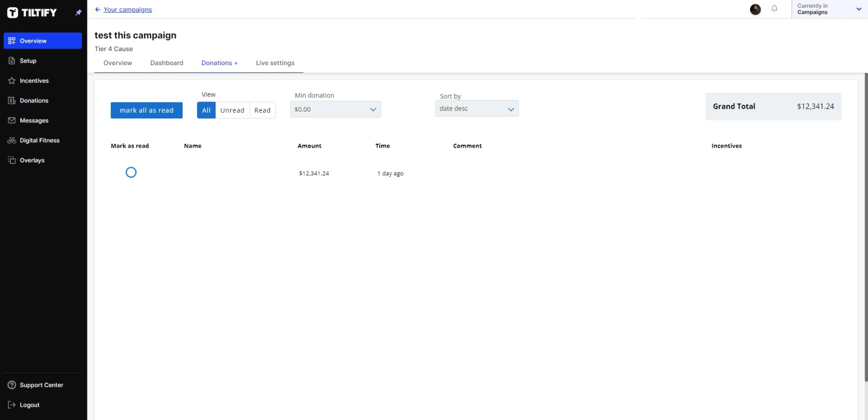Click the back arrow beside Your campaigns
This screenshot has width=868, height=420.
[98, 10]
